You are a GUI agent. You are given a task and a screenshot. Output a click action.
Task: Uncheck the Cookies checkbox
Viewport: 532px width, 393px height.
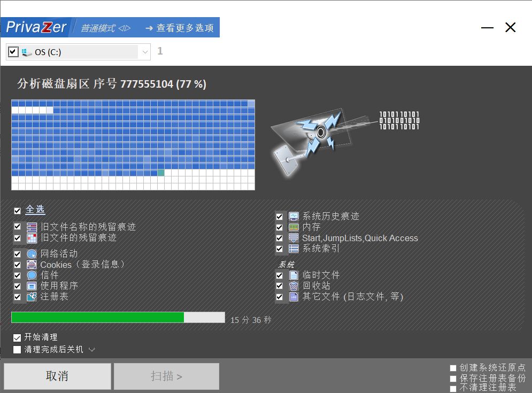(x=17, y=265)
